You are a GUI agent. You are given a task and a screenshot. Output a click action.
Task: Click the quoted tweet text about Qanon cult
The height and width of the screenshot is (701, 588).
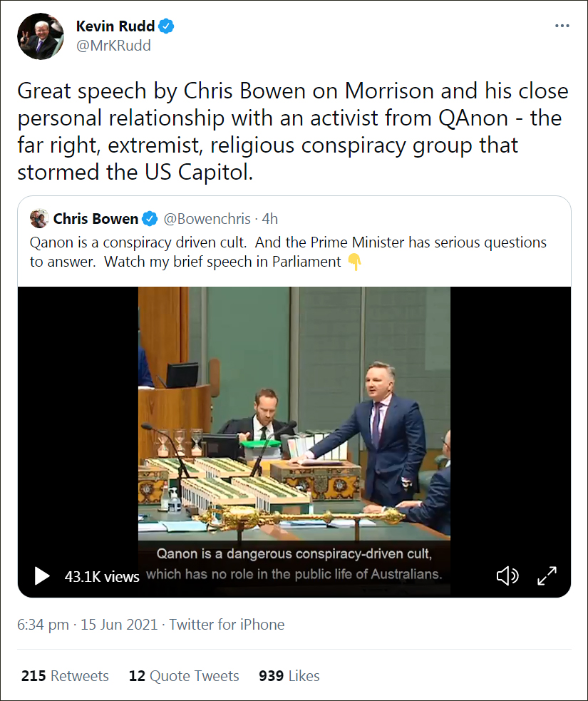288,252
